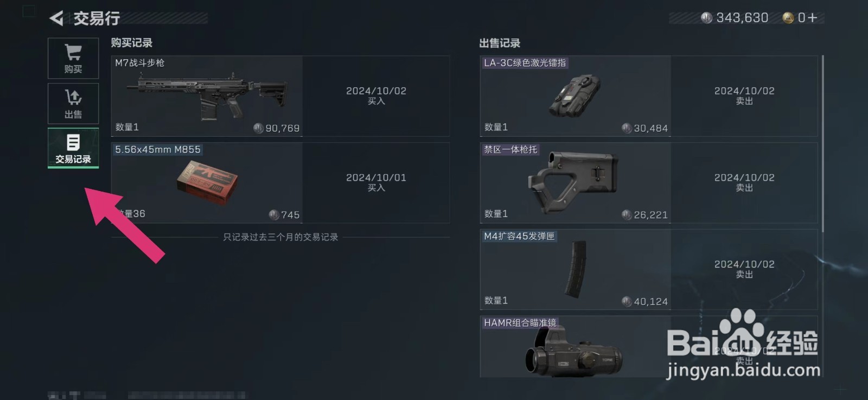Screen dimensions: 868x400
Task: Click the silver coin icon beside 343,630
Action: point(706,18)
